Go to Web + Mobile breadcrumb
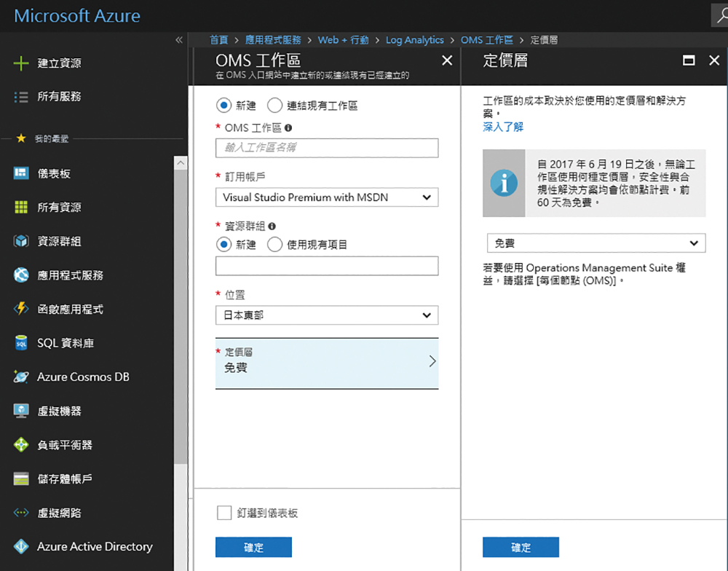This screenshot has height=571, width=728. [343, 40]
